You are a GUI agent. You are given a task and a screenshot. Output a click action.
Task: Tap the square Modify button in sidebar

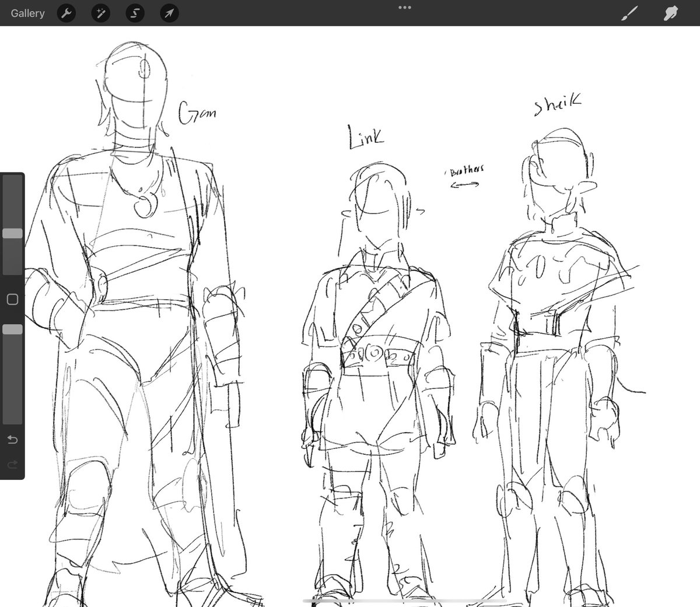point(12,300)
